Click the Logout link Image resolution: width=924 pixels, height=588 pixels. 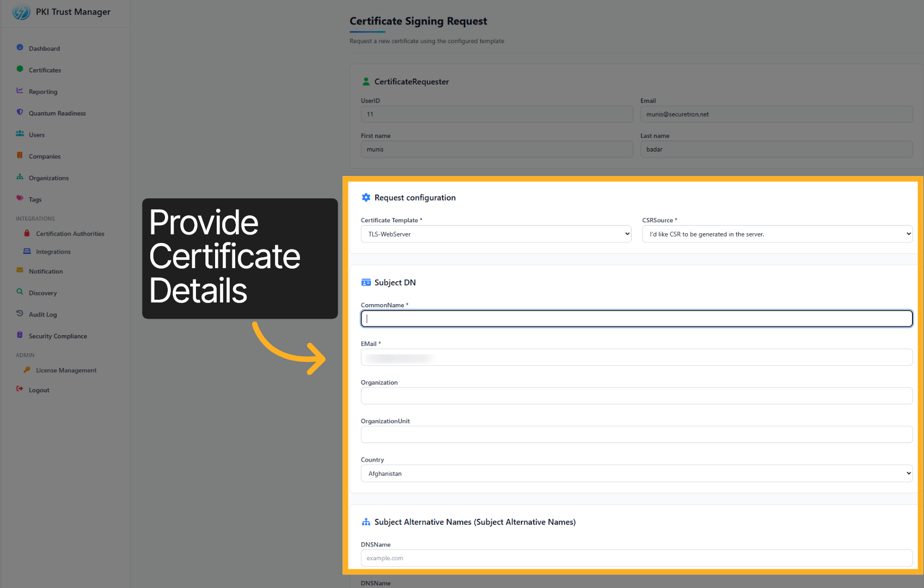tap(39, 390)
